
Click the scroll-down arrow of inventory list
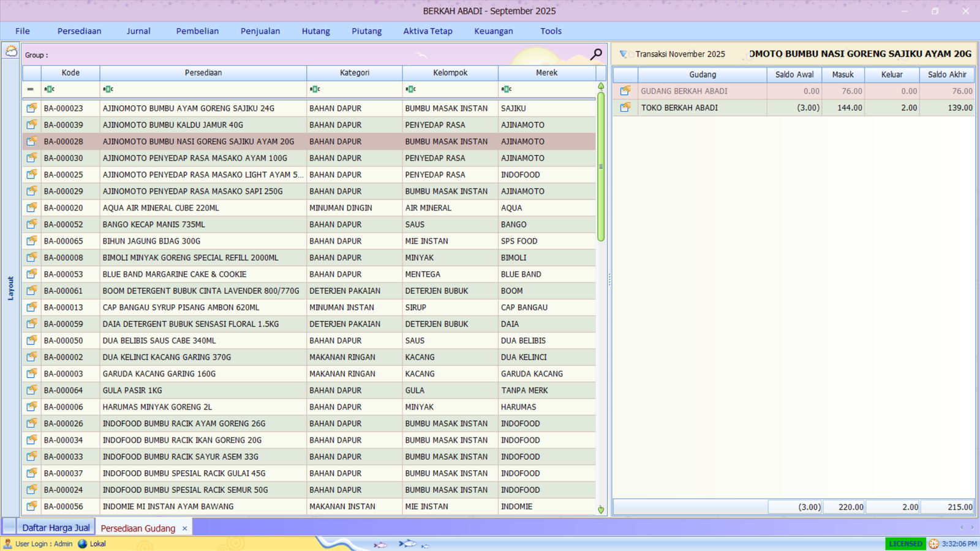601,509
